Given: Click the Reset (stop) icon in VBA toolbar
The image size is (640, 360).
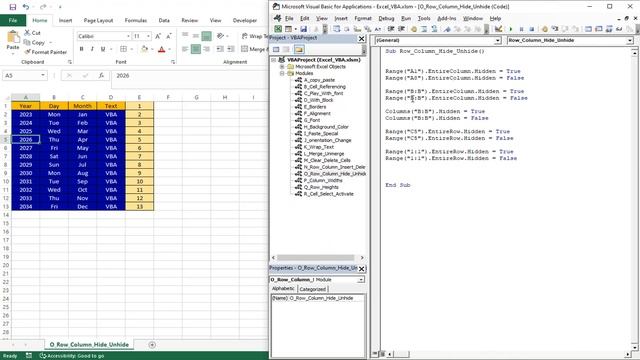Looking at the screenshot, I should click(531, 29).
